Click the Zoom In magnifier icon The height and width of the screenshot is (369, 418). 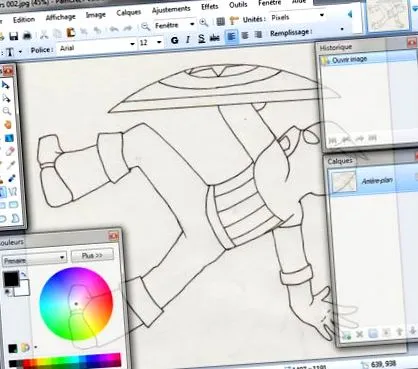(203, 23)
